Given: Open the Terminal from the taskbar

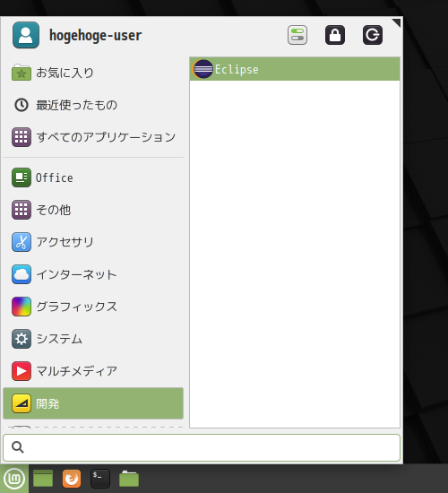Looking at the screenshot, I should click(x=100, y=479).
